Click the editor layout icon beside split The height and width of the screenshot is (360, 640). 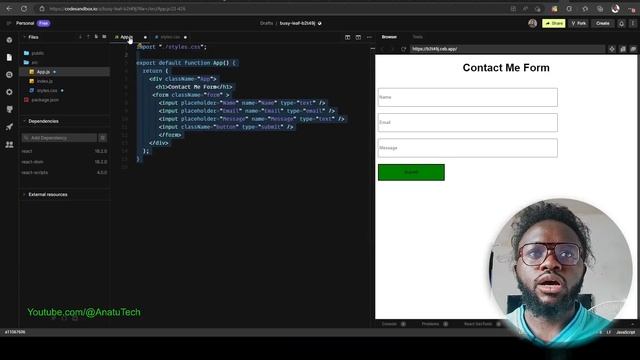tap(358, 37)
